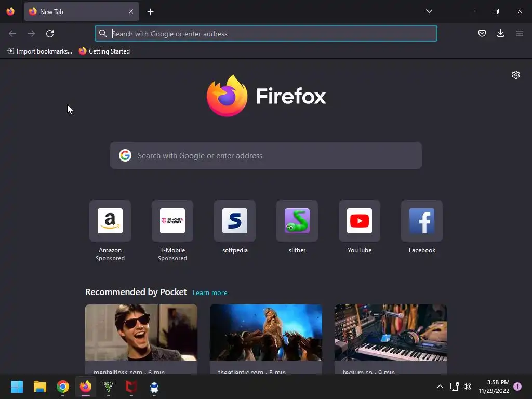Focus the center Google search box

[x=266, y=155]
